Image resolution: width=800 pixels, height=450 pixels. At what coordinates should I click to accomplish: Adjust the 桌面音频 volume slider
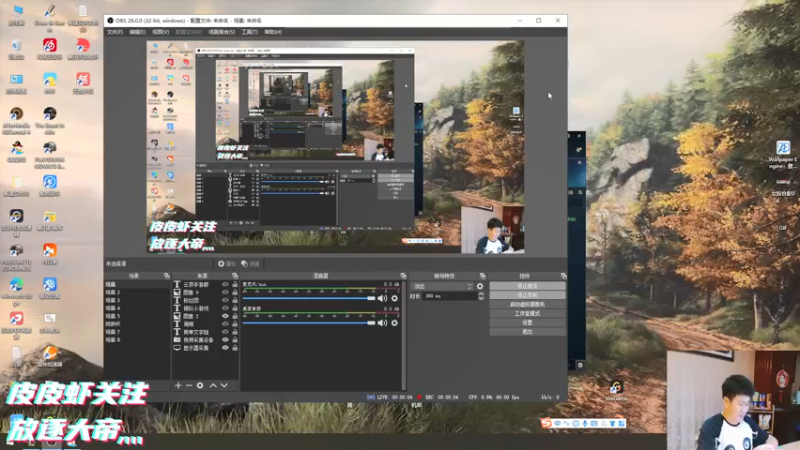[309, 323]
